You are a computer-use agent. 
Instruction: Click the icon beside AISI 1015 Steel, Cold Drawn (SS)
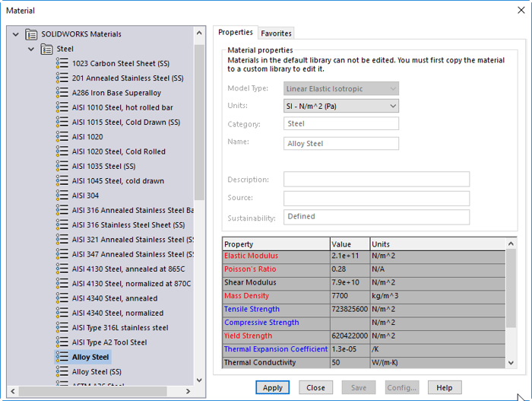62,122
